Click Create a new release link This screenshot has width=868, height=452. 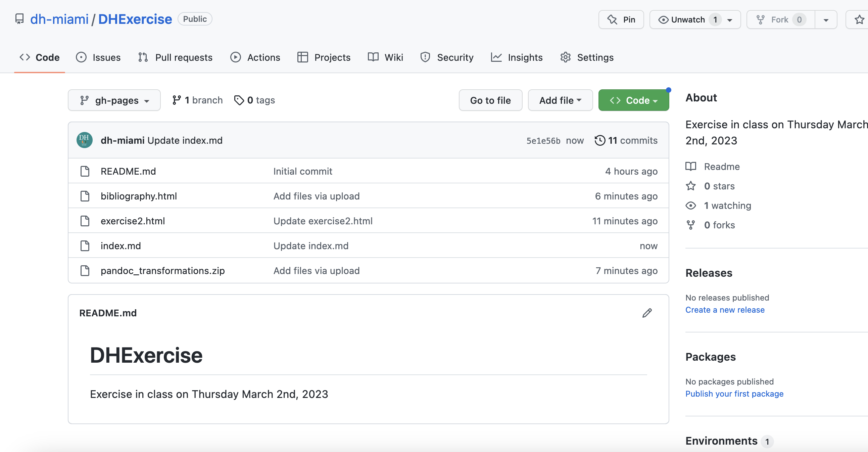click(725, 310)
